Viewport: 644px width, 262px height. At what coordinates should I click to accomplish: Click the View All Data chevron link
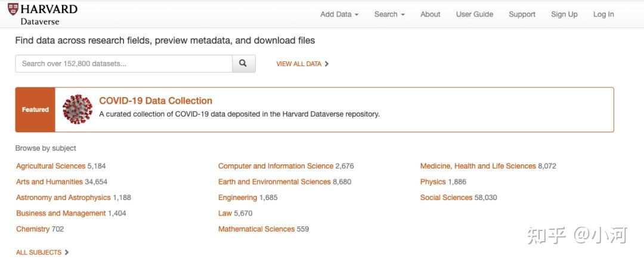pyautogui.click(x=302, y=64)
